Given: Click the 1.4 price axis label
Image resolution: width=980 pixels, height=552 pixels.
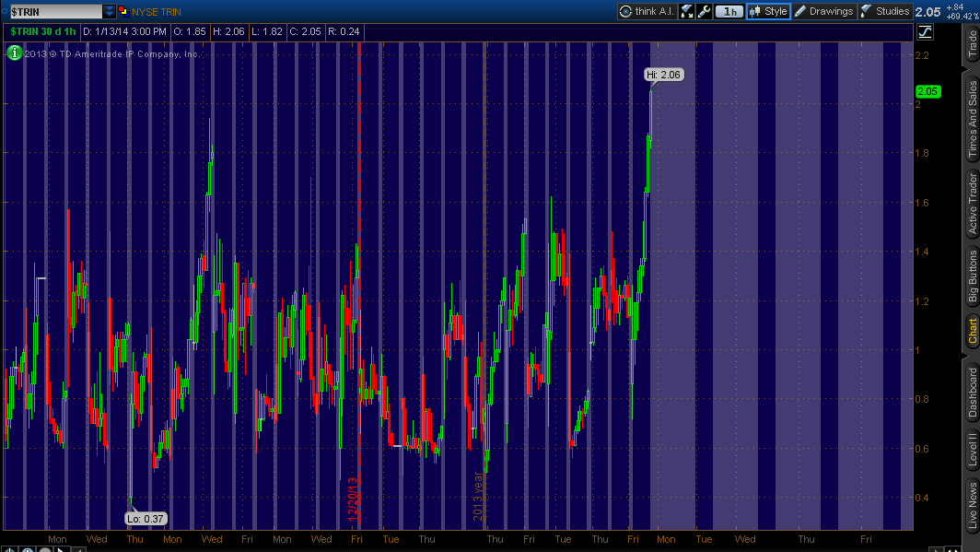Looking at the screenshot, I should pos(922,252).
